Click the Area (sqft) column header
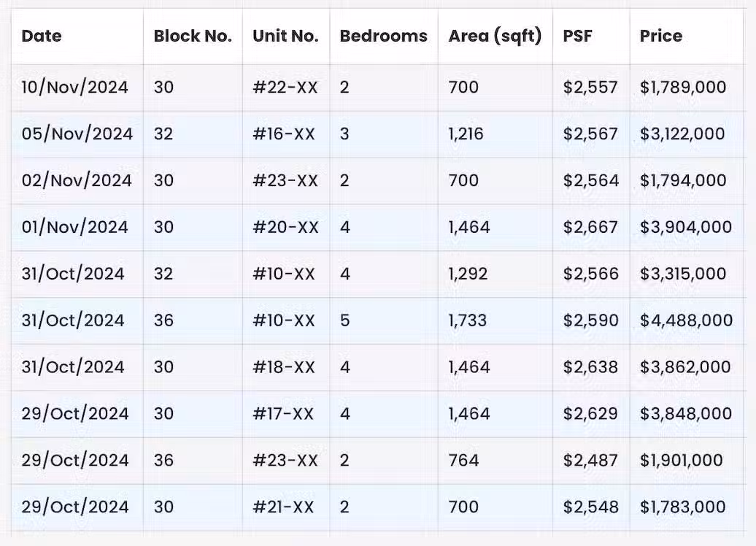 pos(495,36)
